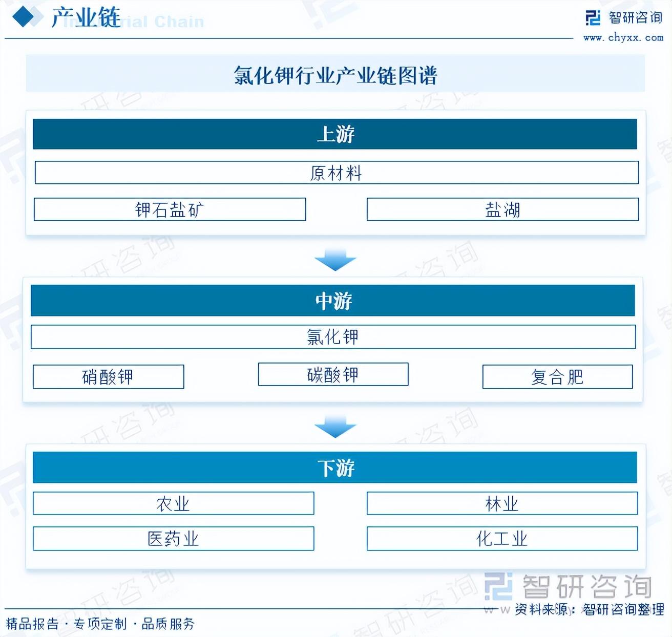672x637 pixels.
Task: Click the 原材料 box
Action: pyautogui.click(x=337, y=173)
